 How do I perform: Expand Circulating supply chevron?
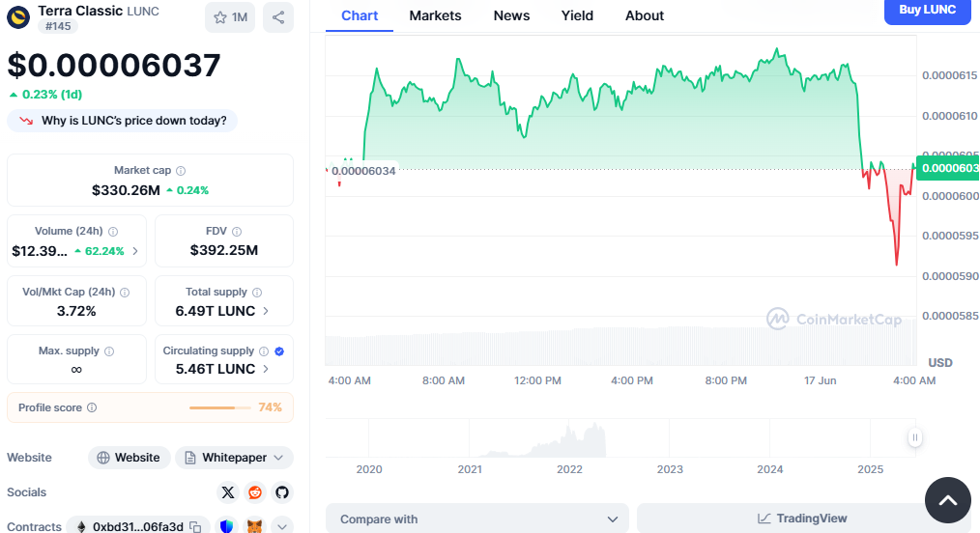tap(266, 369)
